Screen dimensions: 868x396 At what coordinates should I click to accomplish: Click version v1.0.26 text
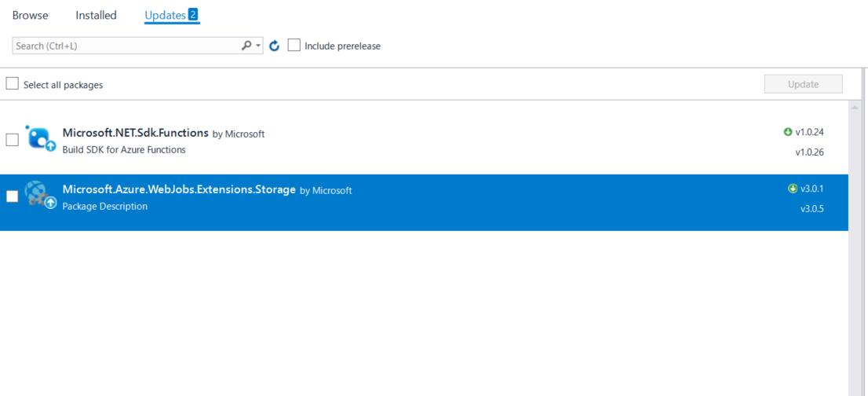(809, 152)
